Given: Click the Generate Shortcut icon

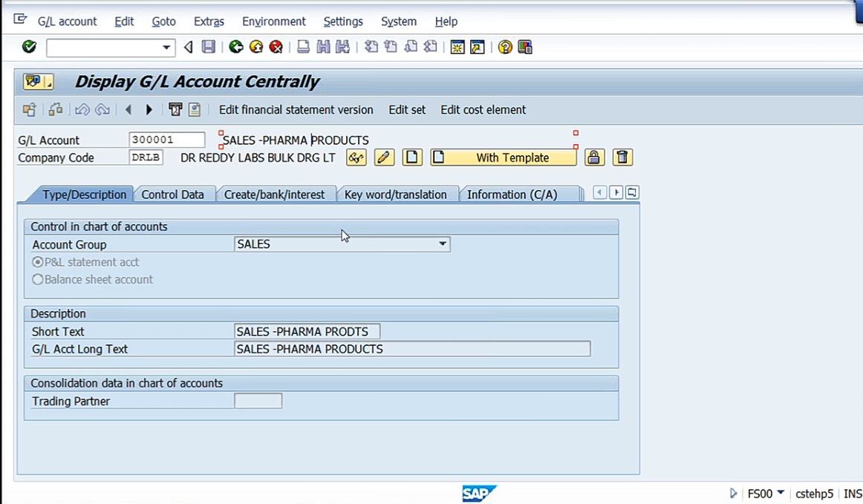Looking at the screenshot, I should pos(478,47).
